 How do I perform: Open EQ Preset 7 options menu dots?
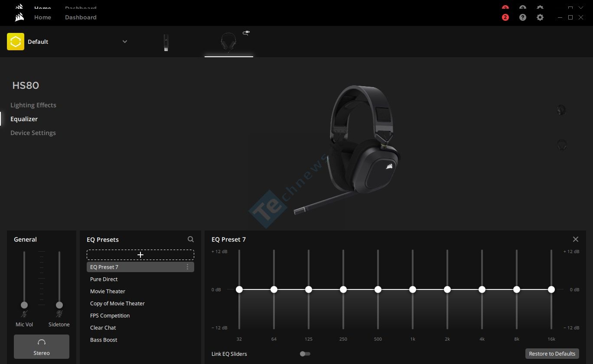click(187, 267)
